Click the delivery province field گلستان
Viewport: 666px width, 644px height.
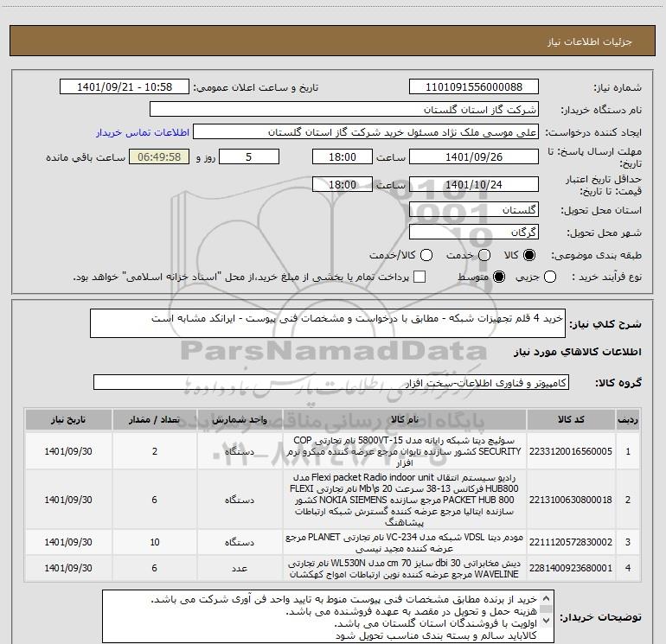[474, 210]
